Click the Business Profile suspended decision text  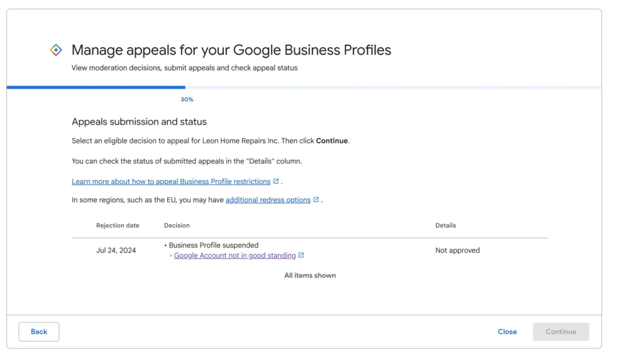[213, 245]
